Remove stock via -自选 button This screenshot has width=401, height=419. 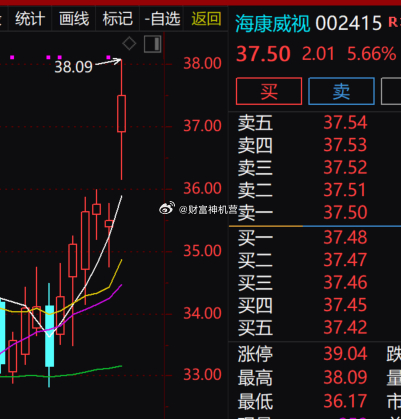pyautogui.click(x=162, y=19)
